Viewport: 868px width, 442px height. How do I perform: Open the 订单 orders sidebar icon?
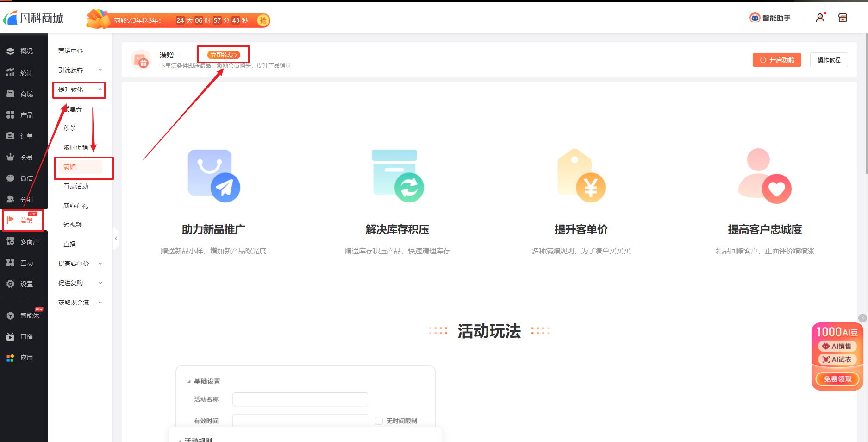[x=10, y=136]
